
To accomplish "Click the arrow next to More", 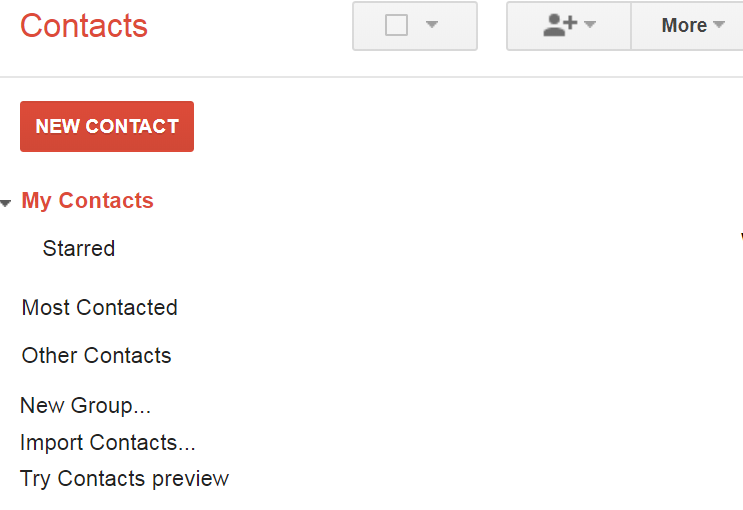I will (718, 26).
